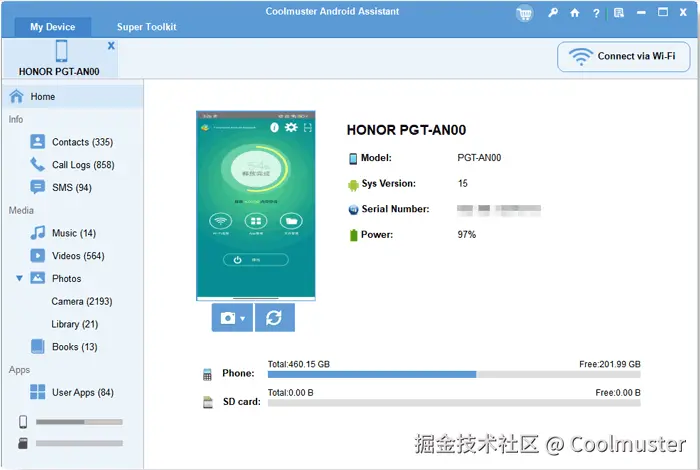Open SMS (94) messages
This screenshot has width=700, height=470.
72,187
